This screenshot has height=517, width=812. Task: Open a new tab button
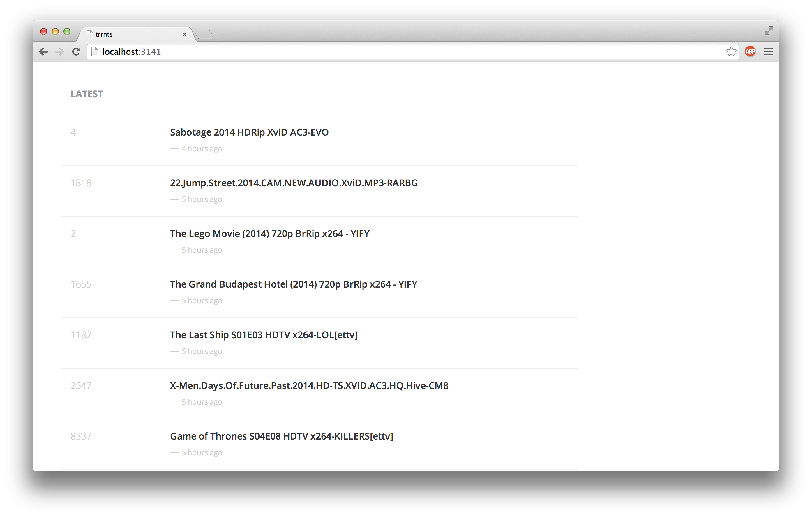(x=204, y=34)
